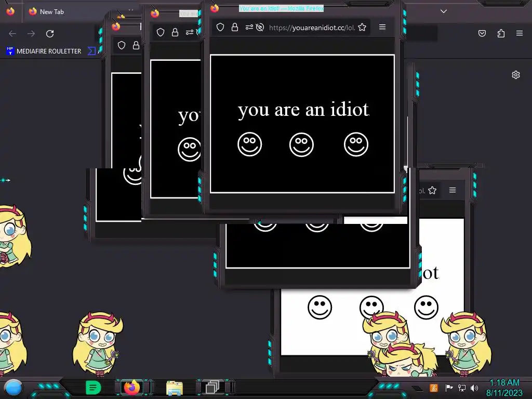Click Firefox logo left of New Tab tab
This screenshot has width=532, height=399.
(10, 11)
